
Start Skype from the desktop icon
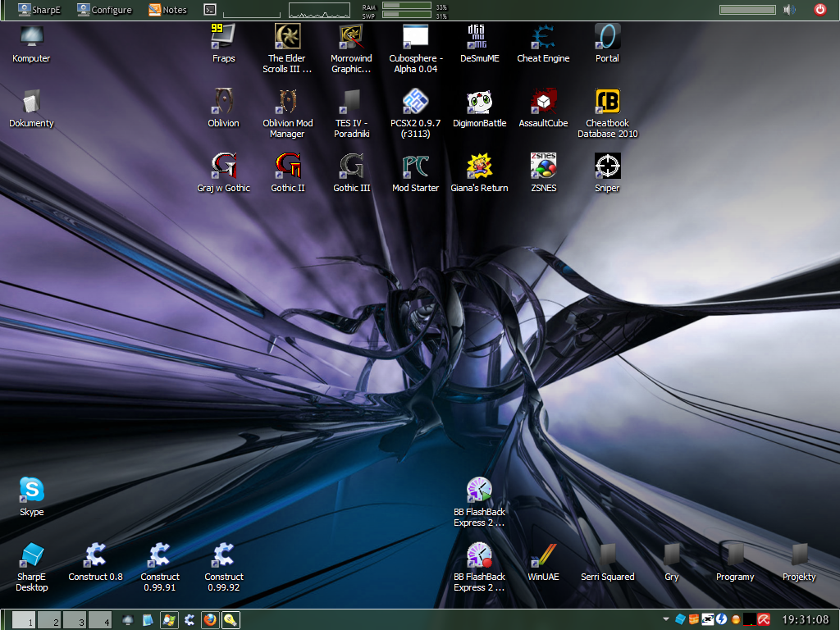pyautogui.click(x=32, y=491)
